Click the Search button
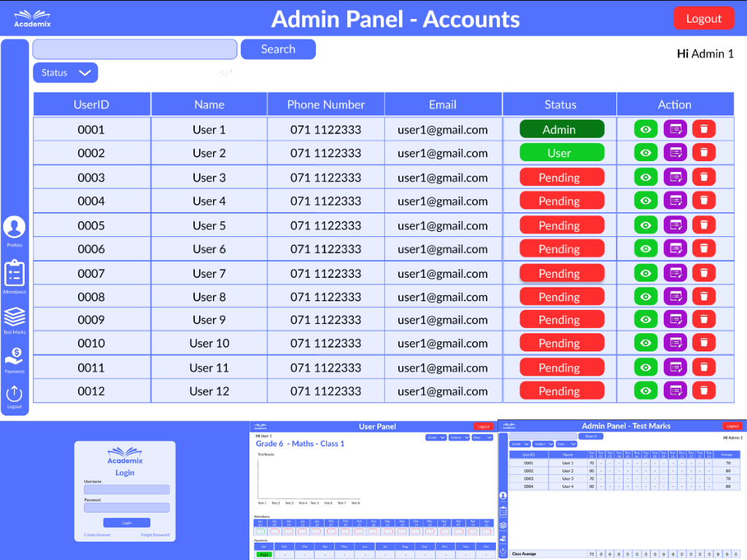This screenshot has width=747, height=560. coord(278,49)
